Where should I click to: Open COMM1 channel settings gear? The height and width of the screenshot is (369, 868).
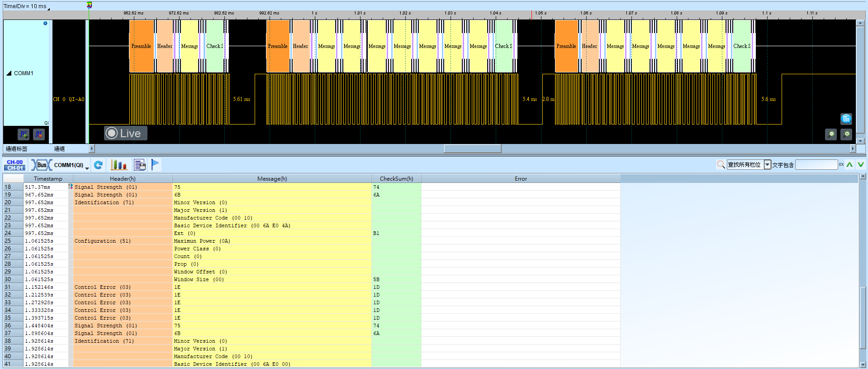[45, 23]
